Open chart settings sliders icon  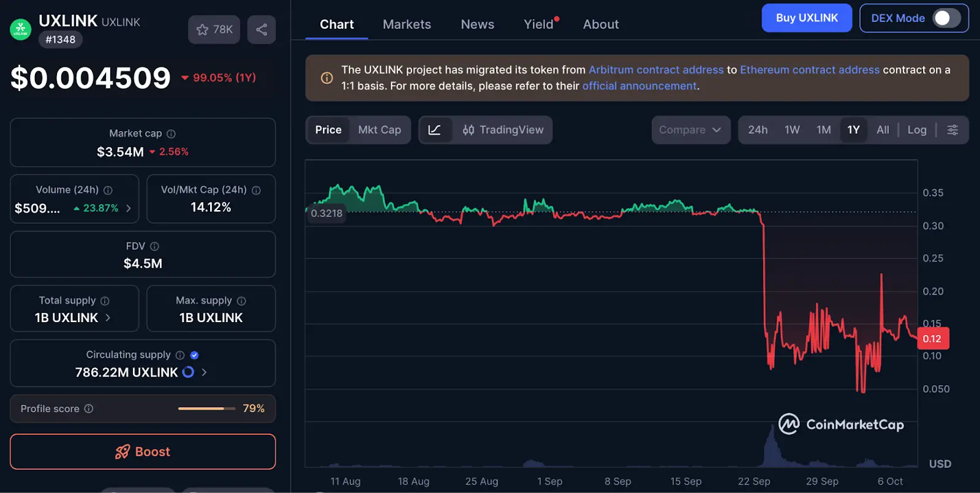point(952,130)
